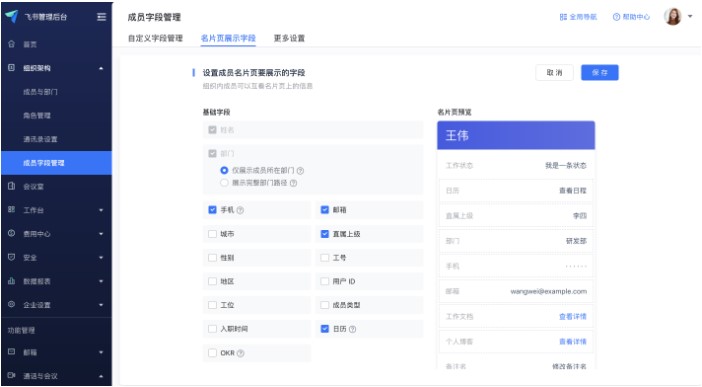
Task: Select the 展示完整部门路径 radio option
Action: point(224,183)
